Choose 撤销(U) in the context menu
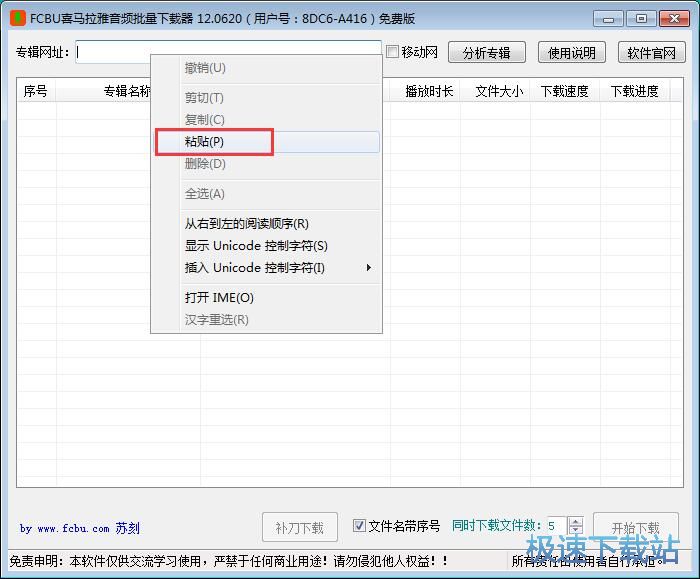The width and height of the screenshot is (700, 579). coord(267,68)
